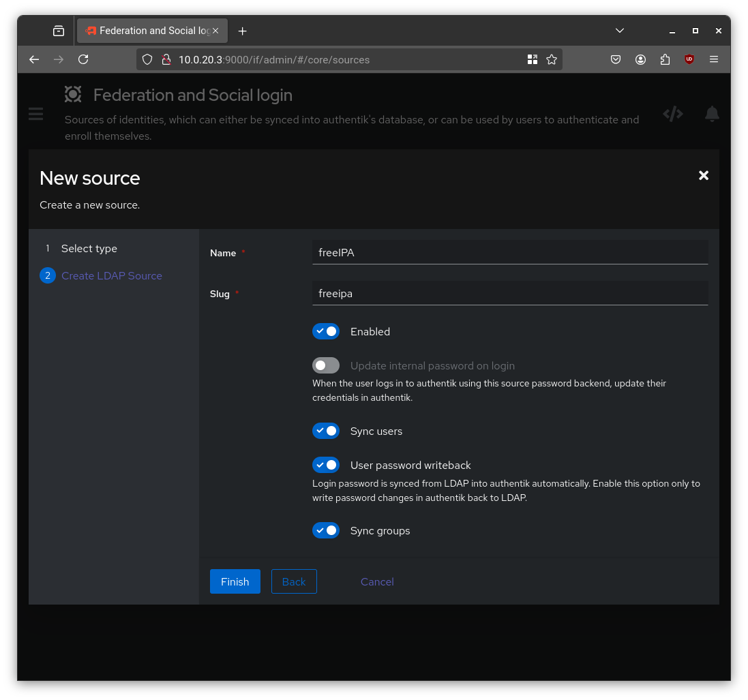Close the Federation and Social login tab

click(x=215, y=31)
